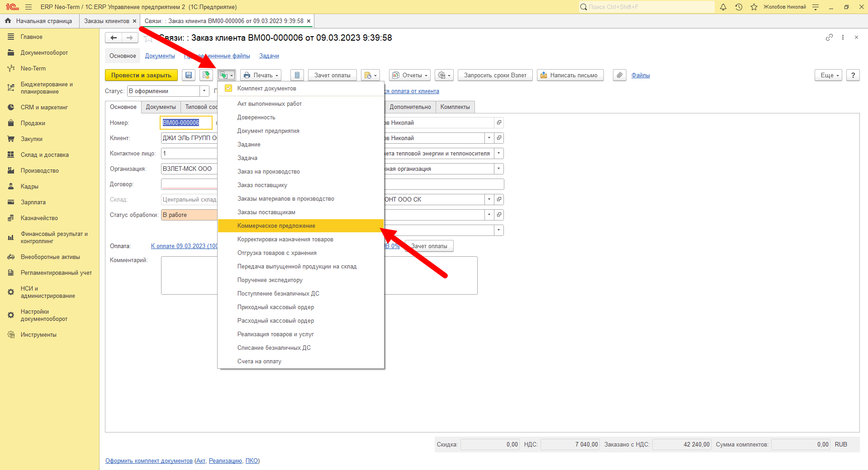The image size is (868, 470).
Task: Open Neo-Term section in sidebar
Action: pos(33,69)
